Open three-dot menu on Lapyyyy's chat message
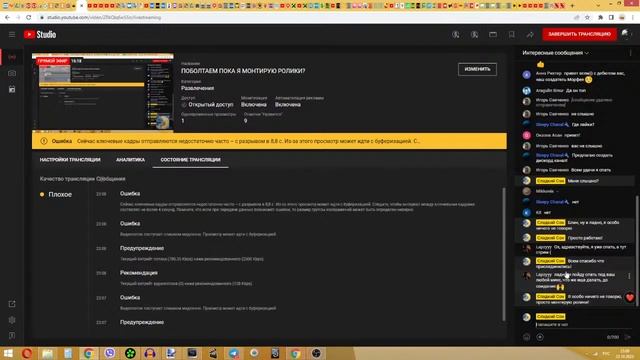The image size is (640, 360). [x=629, y=276]
